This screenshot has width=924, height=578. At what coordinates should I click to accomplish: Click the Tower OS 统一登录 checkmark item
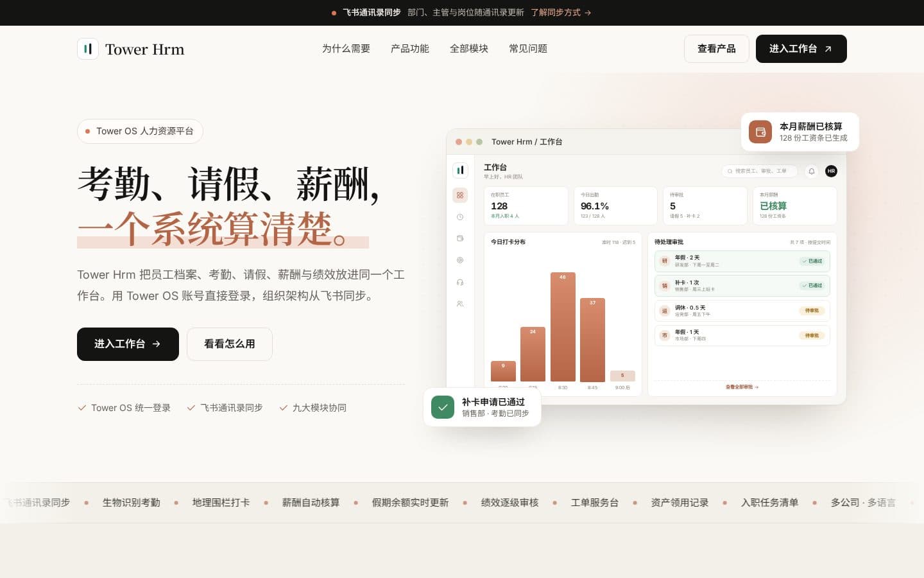124,408
